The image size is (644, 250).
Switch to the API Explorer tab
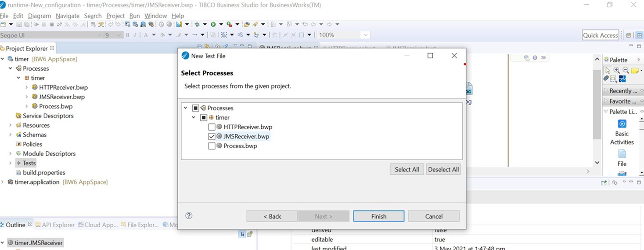click(55, 225)
